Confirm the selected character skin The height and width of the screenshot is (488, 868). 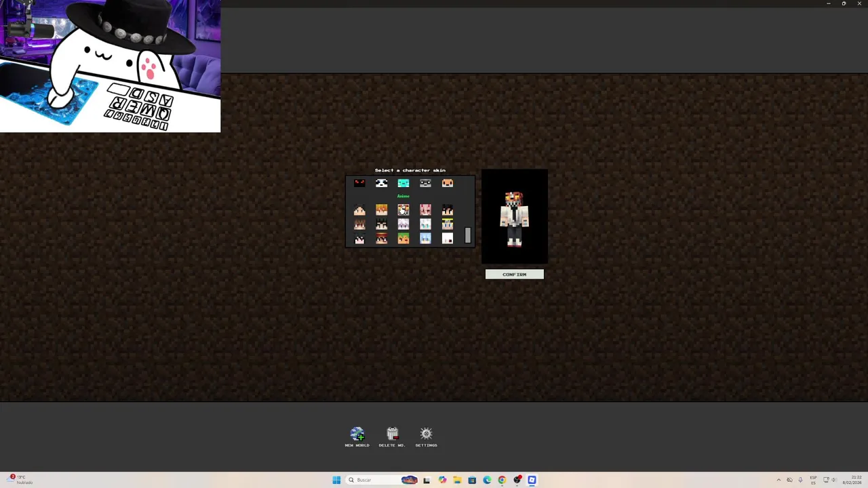[x=515, y=274]
